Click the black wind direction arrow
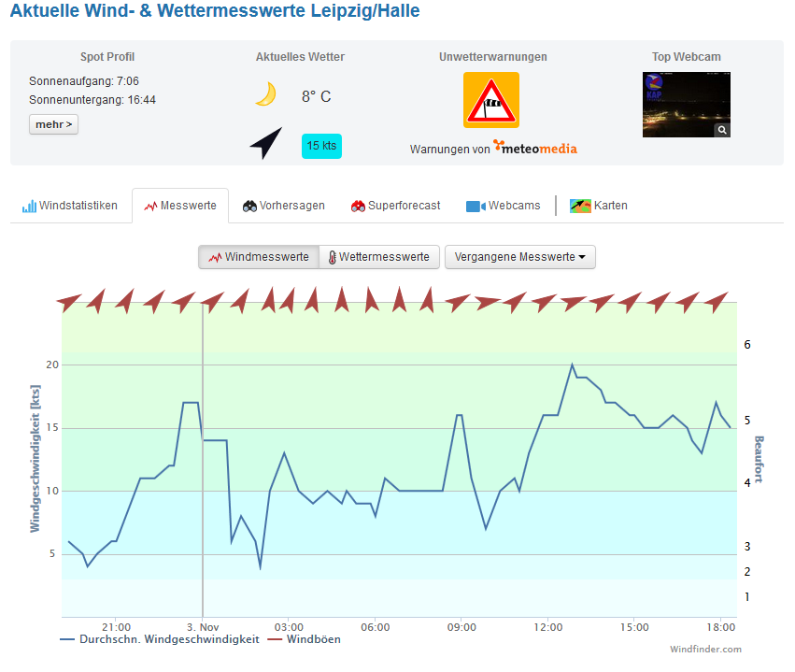 coord(266,143)
